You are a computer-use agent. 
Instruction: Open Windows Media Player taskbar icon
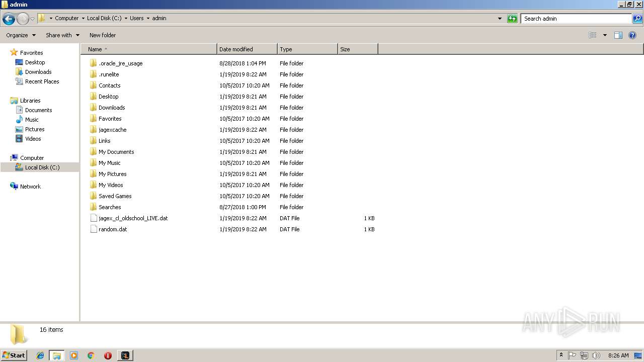coord(74,355)
